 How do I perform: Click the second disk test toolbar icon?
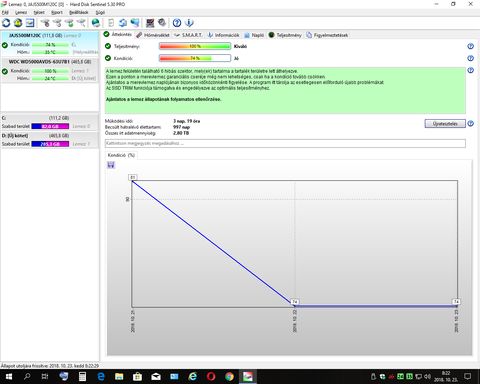pos(57,23)
